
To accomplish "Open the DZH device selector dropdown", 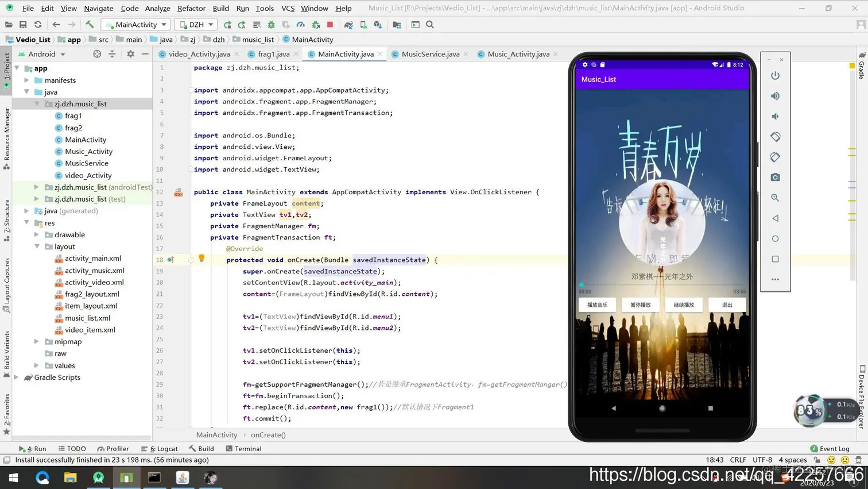I will click(196, 25).
